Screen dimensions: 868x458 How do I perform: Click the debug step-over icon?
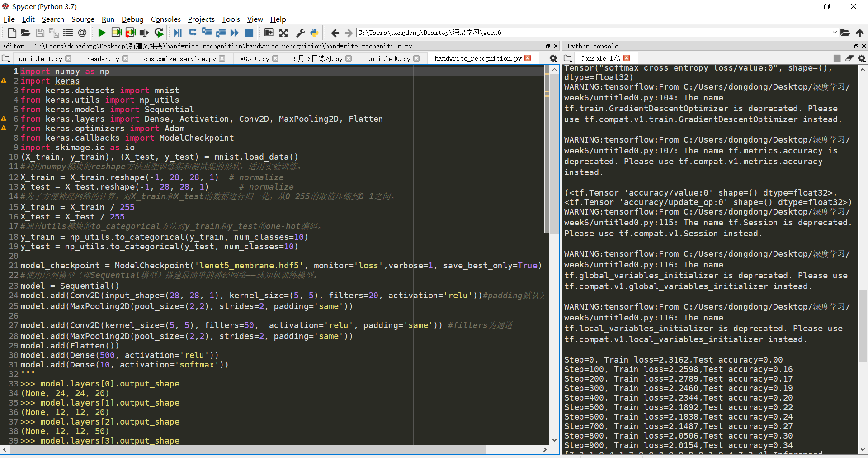pos(193,33)
